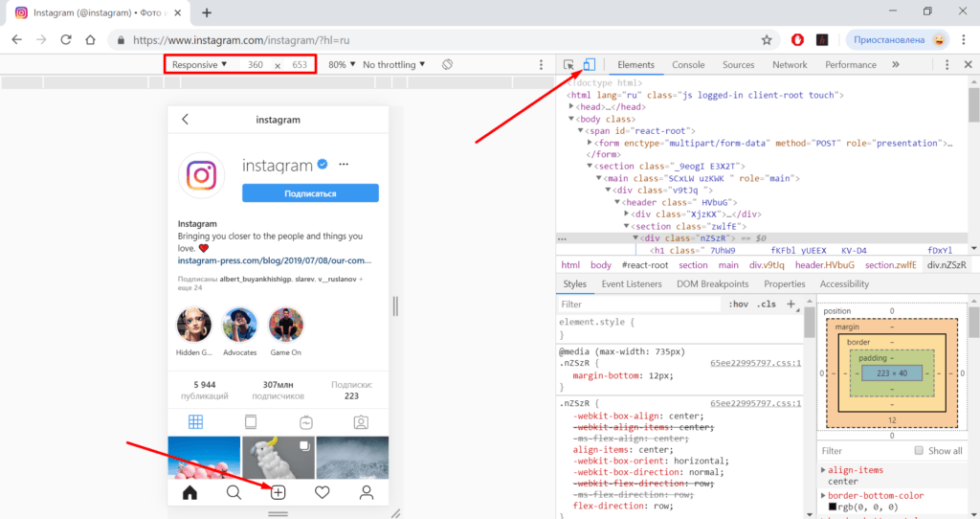Open device toolbar more options menu

542,64
